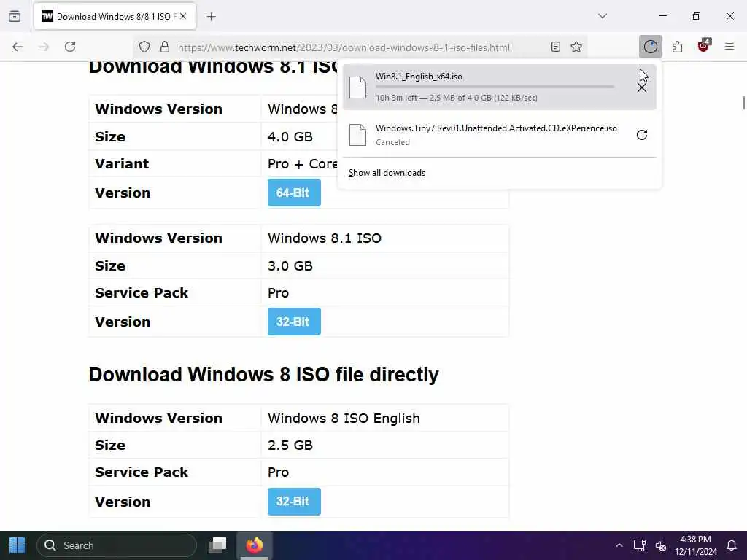Screen dimensions: 747x560
Task: Open site security padlock info
Action: click(x=165, y=47)
